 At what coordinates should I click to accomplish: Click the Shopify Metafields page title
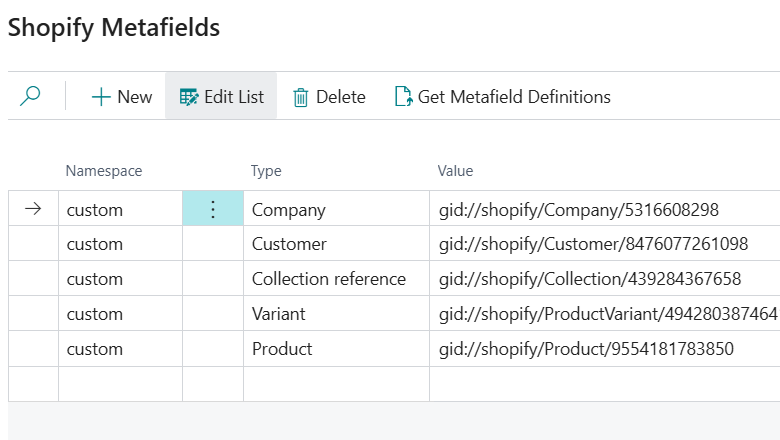[x=114, y=27]
